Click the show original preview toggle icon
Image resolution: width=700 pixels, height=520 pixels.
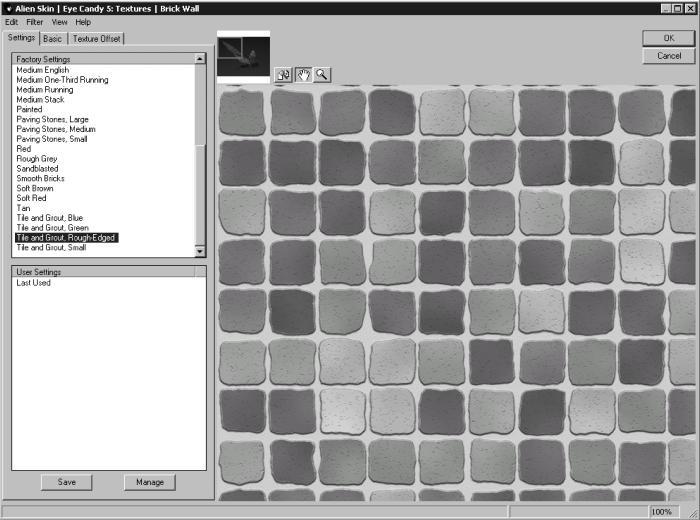point(283,75)
